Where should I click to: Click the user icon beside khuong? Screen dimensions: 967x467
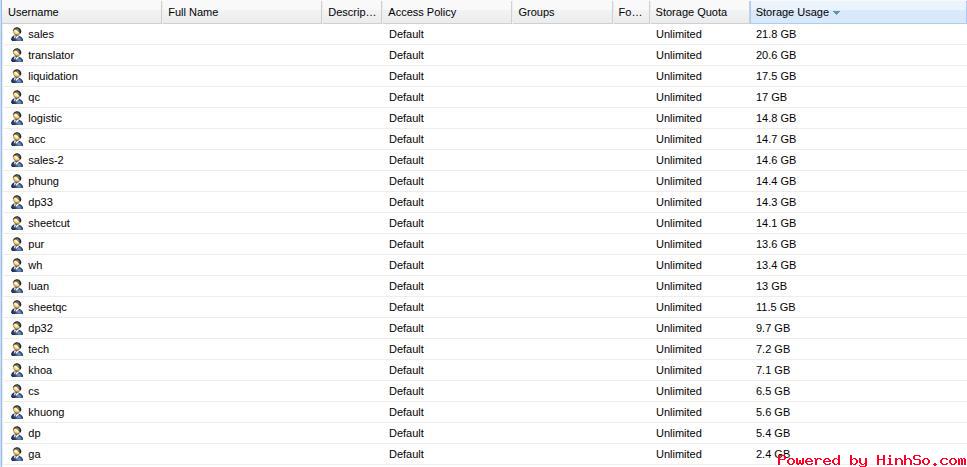pos(17,411)
